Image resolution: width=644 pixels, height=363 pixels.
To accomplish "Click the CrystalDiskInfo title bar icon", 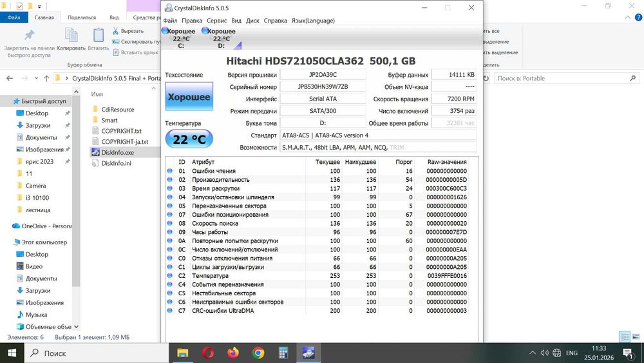I will [x=168, y=8].
